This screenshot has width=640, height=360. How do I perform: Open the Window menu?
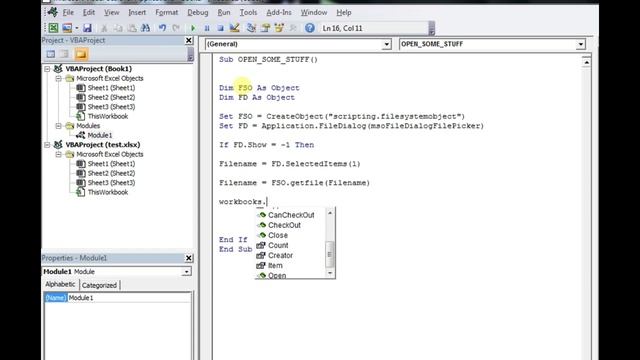point(314,13)
